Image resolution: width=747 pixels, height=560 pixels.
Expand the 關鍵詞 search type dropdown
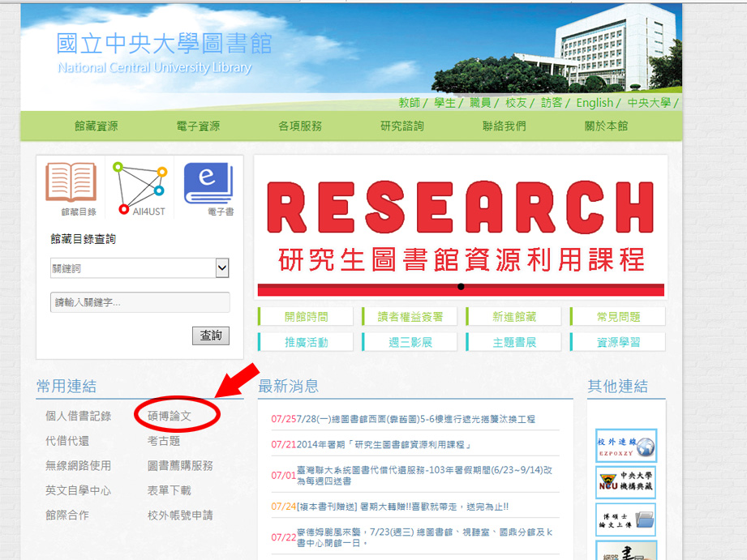[222, 268]
